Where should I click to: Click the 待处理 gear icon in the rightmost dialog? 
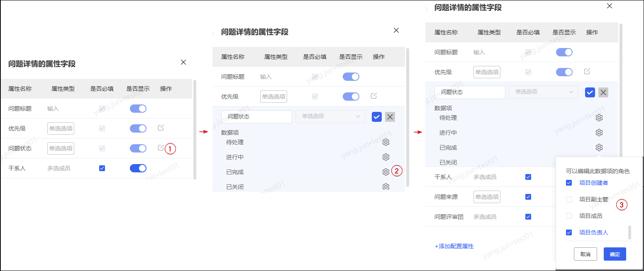[x=599, y=118]
